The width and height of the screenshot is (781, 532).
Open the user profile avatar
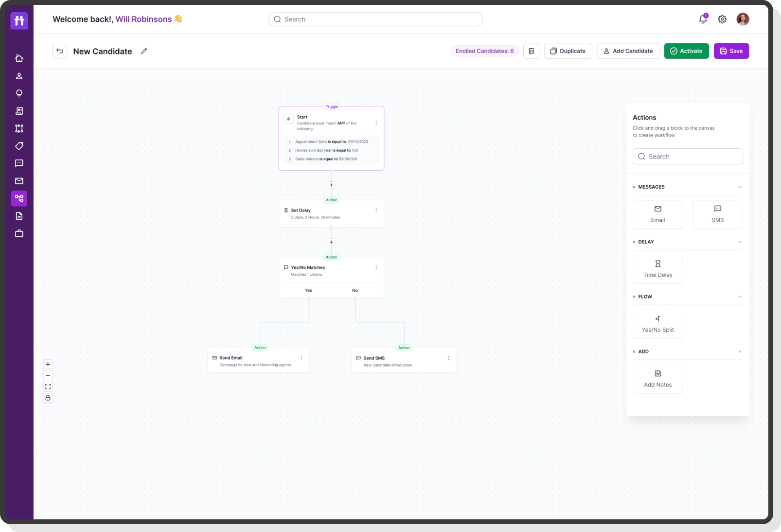pyautogui.click(x=743, y=19)
